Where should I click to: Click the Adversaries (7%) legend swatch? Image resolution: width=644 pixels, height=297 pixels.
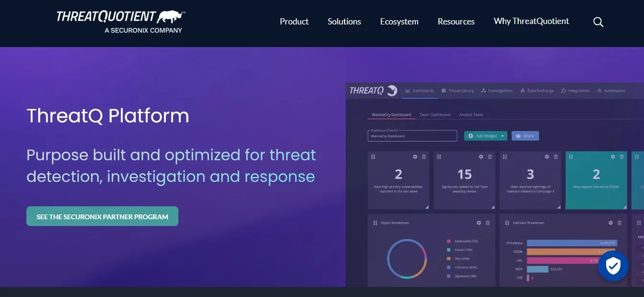(x=449, y=241)
